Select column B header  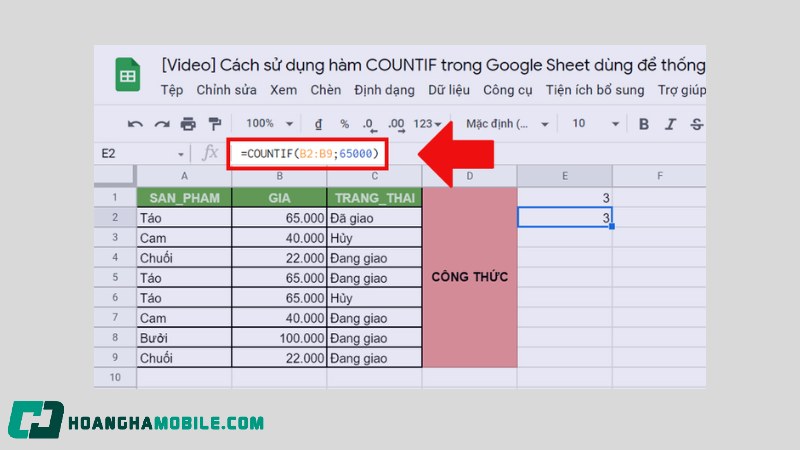click(x=279, y=176)
